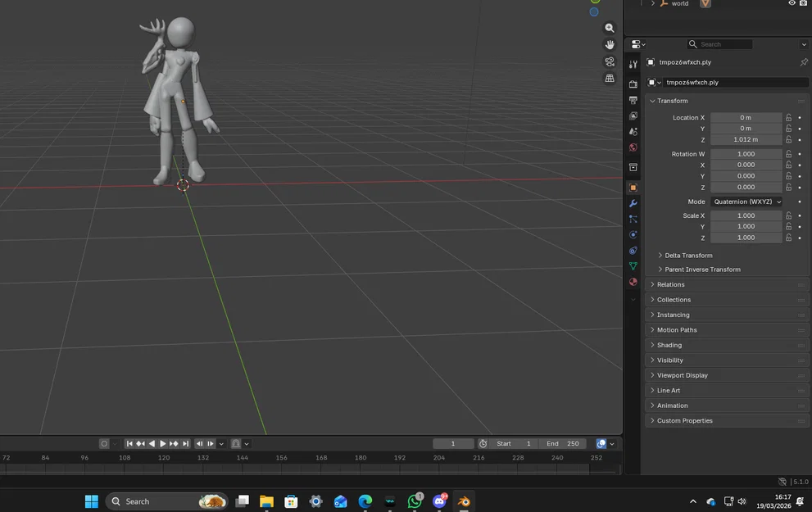Expand Parent Inverse Transform subpanel
This screenshot has height=512, width=812.
click(660, 270)
